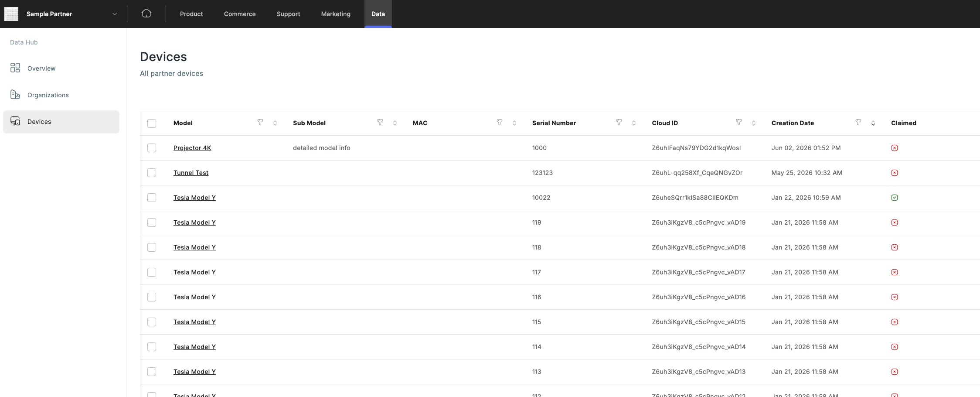Filter the Serial Number column

pos(619,123)
